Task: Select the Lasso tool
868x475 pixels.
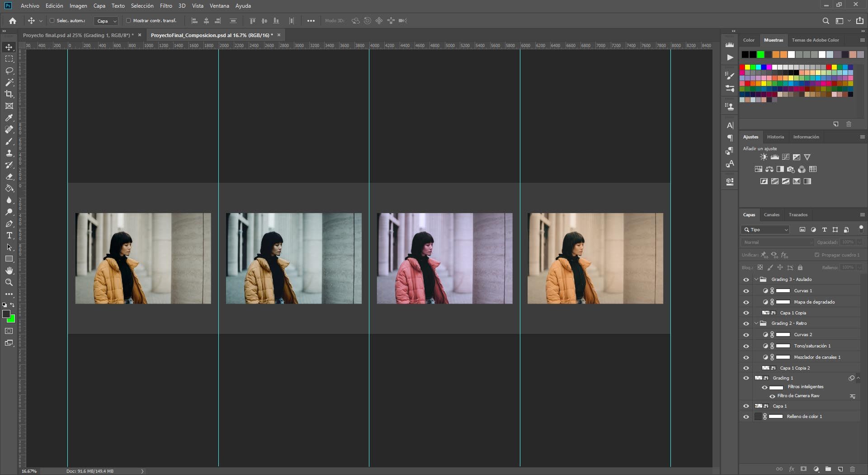Action: point(9,71)
